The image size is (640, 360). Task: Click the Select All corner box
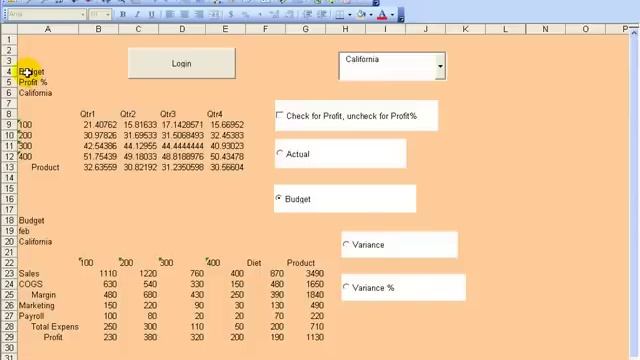click(x=9, y=29)
